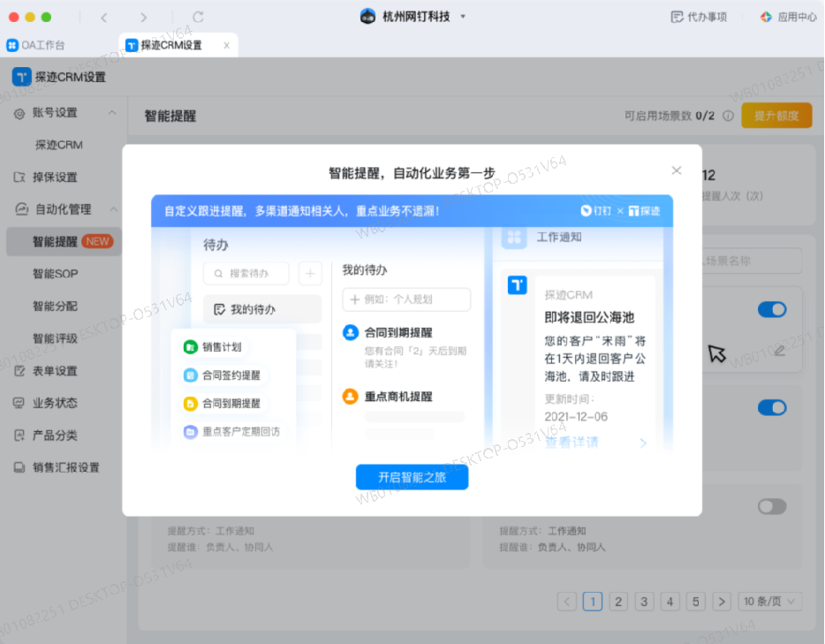Click the 开启智能之旅 button
Image resolution: width=825 pixels, height=644 pixels.
tap(412, 477)
